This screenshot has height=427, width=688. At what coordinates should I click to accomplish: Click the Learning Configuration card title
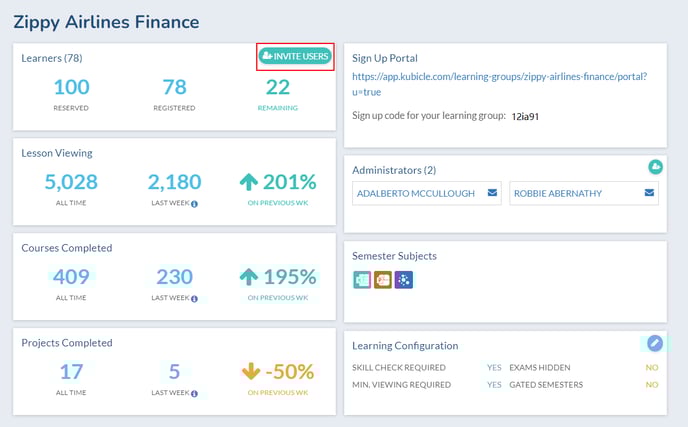tap(405, 346)
